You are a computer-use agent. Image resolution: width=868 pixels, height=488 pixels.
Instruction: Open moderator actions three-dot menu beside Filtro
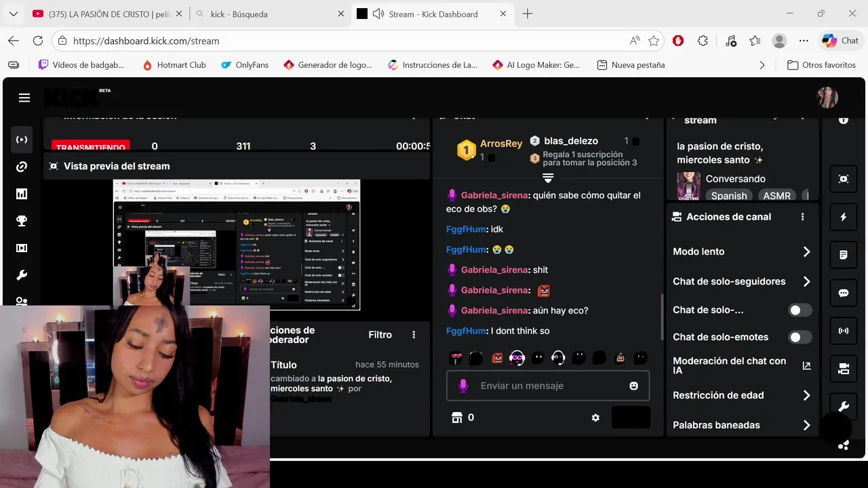click(414, 335)
